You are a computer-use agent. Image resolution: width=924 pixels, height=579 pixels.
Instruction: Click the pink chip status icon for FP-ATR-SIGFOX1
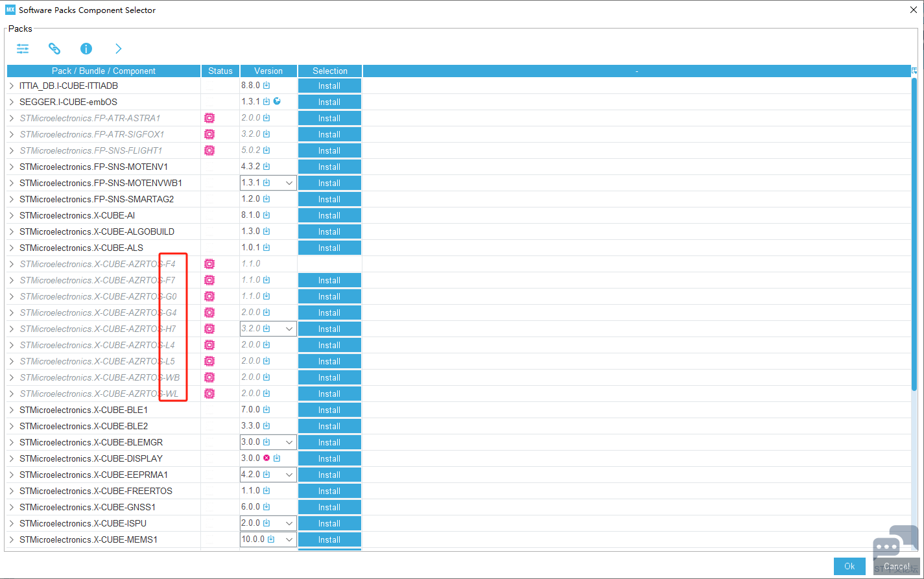tap(209, 134)
